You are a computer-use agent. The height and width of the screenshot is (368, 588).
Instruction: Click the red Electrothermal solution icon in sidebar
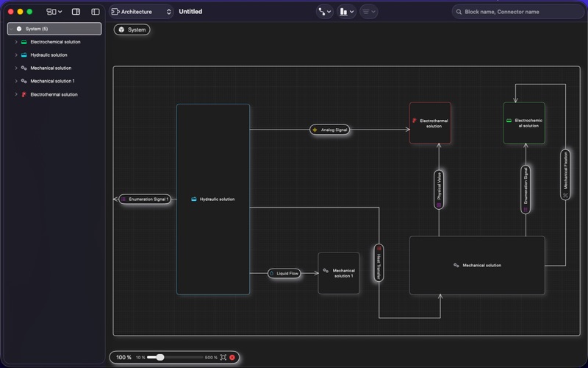[24, 94]
